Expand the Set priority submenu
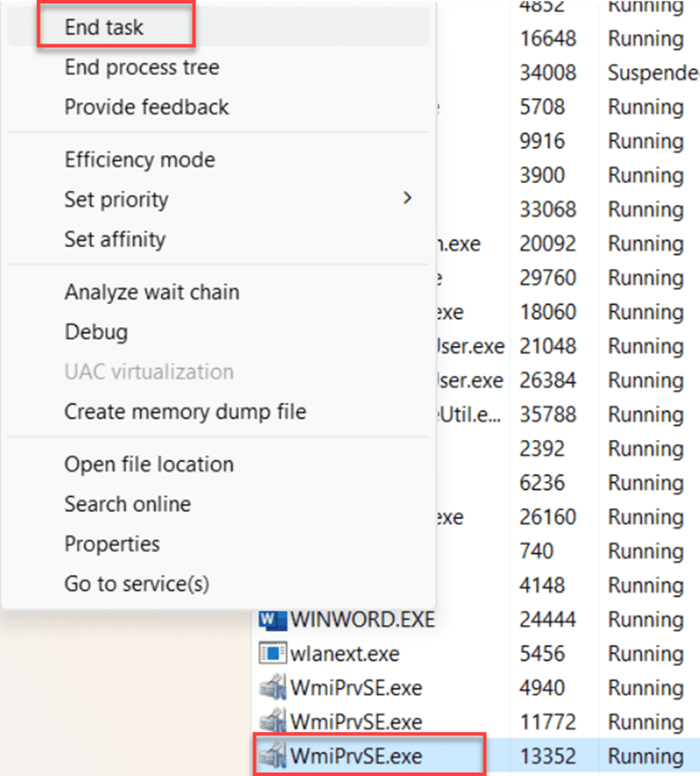 pos(116,199)
